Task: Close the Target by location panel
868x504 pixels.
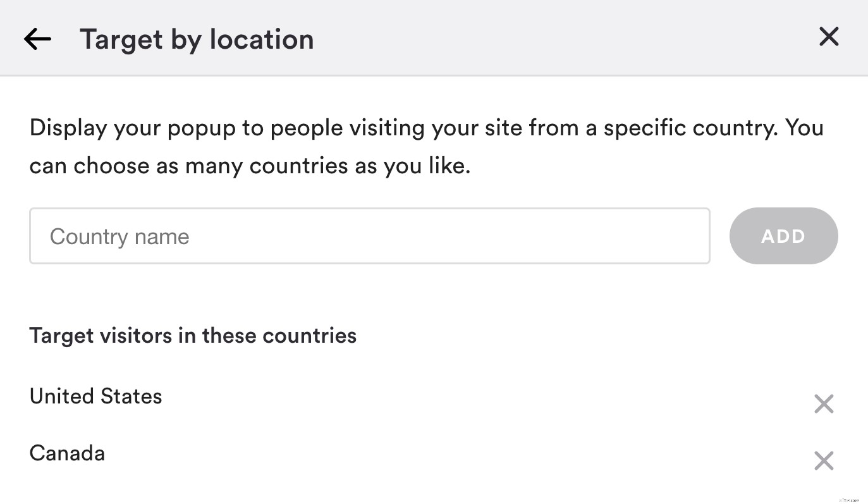Action: pos(828,37)
